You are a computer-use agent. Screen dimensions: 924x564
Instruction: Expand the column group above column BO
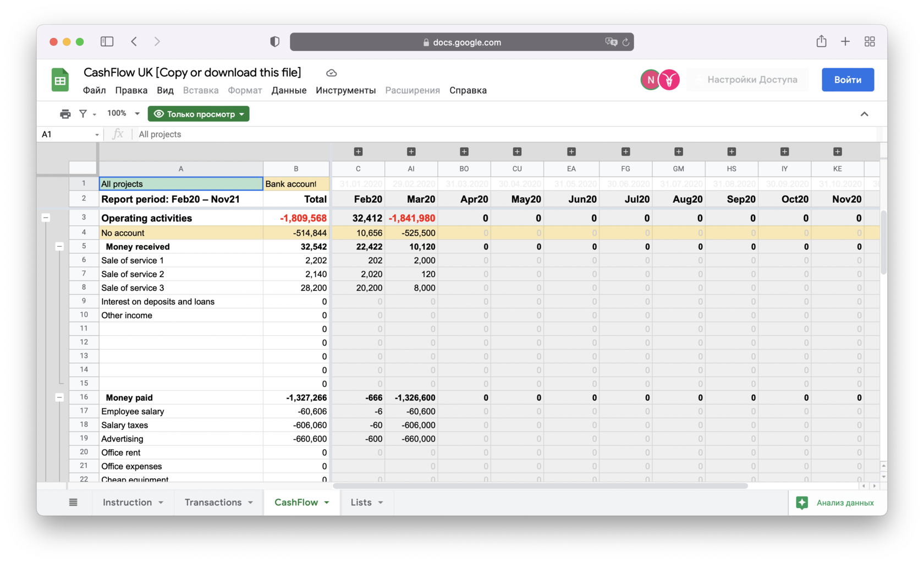pos(464,152)
